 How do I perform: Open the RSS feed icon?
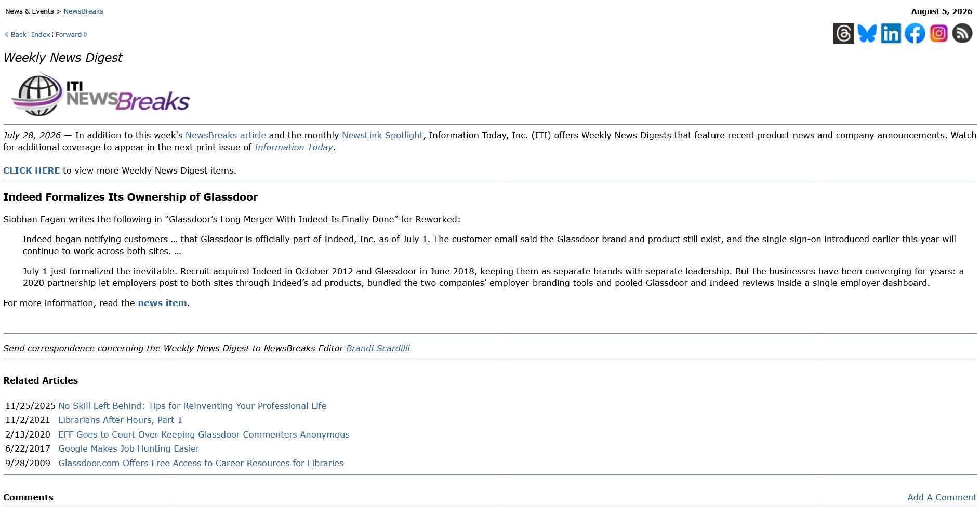coord(962,33)
